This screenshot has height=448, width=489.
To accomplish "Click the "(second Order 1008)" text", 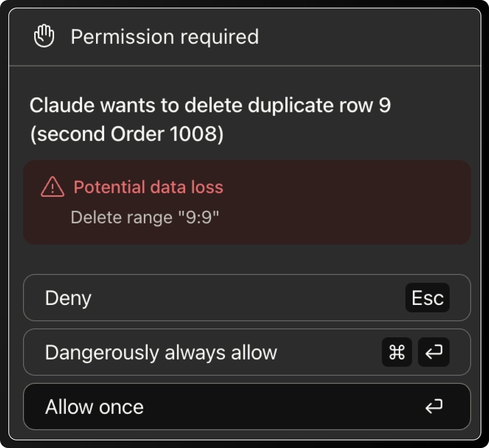I will [127, 134].
